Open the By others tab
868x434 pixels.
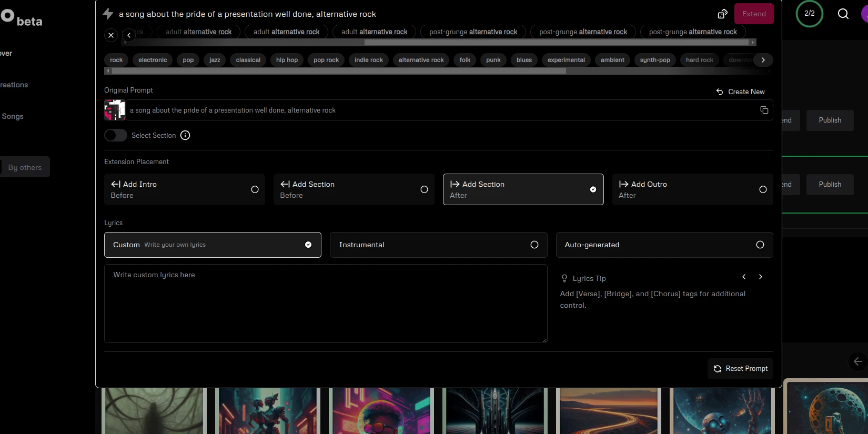click(25, 167)
